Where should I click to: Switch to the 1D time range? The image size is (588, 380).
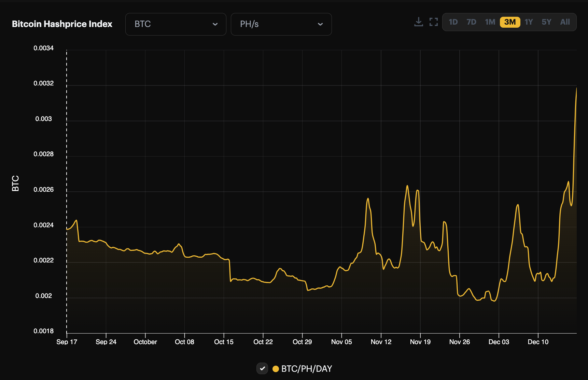[x=453, y=22]
